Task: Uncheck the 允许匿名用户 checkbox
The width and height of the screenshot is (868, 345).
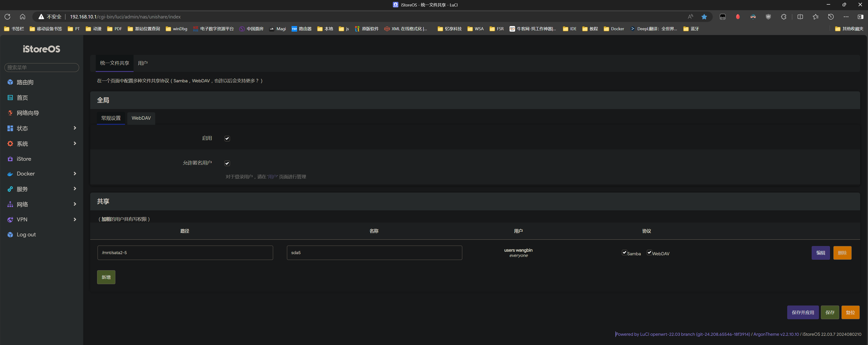Action: tap(227, 164)
